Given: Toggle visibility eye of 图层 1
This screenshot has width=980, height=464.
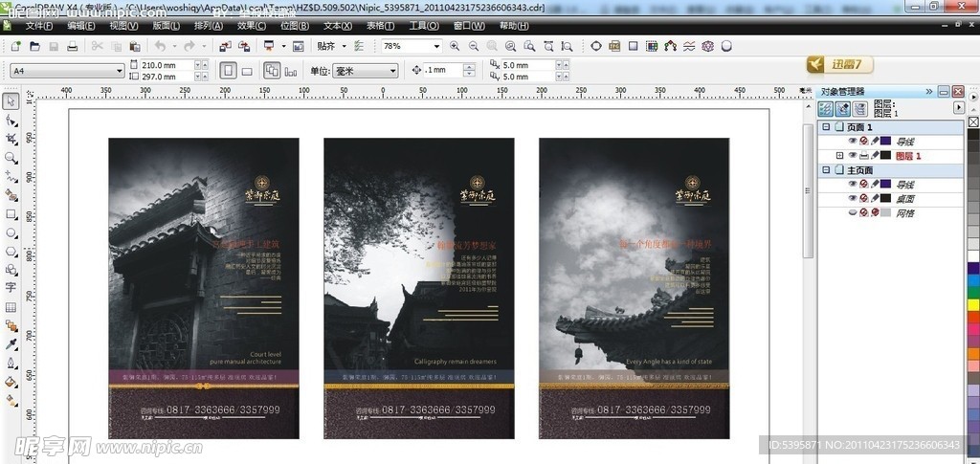Looking at the screenshot, I should [852, 155].
